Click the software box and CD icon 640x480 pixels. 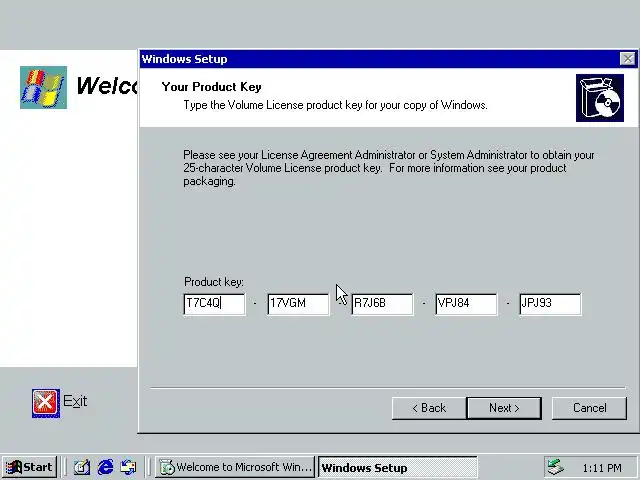tap(600, 98)
